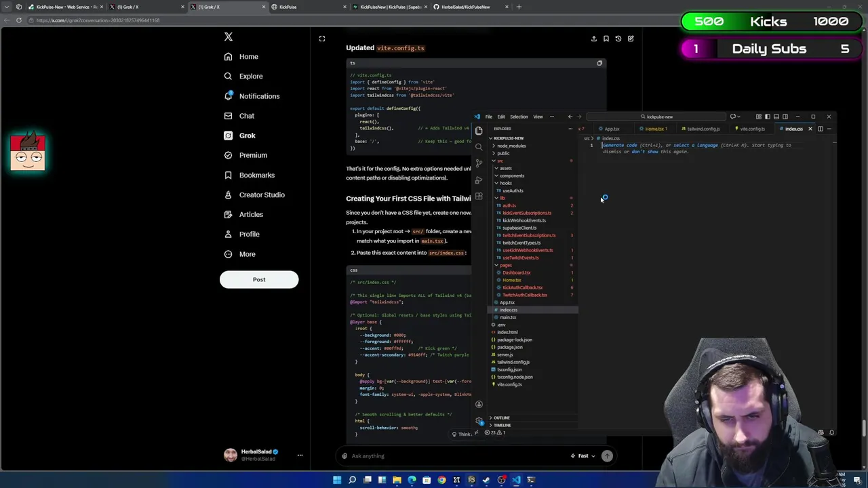Collapse lib folder in Explorer

[x=502, y=198]
